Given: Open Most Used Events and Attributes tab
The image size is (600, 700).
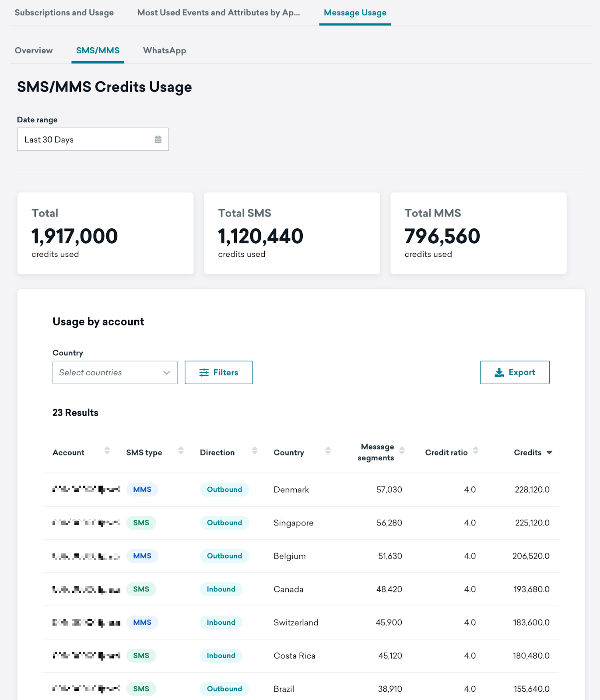Looking at the screenshot, I should [x=219, y=13].
